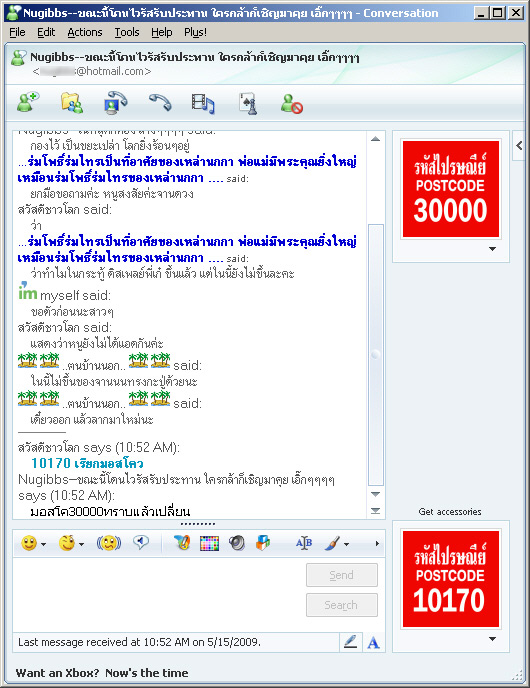This screenshot has width=530, height=688.
Task: Click inside the message typing box
Action: [158, 595]
